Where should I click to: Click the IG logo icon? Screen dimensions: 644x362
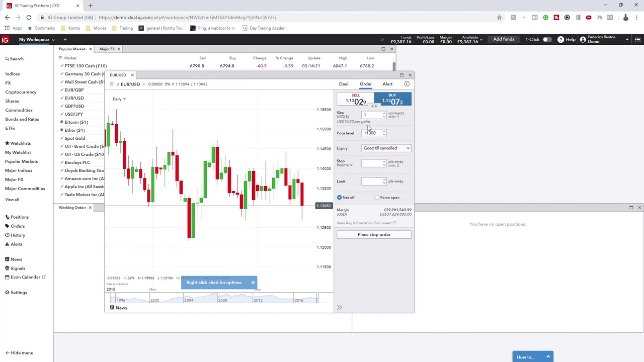6,40
